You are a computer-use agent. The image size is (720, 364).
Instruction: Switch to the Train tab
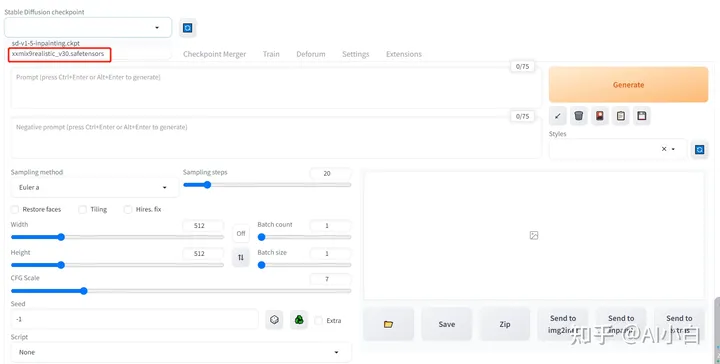(x=271, y=54)
